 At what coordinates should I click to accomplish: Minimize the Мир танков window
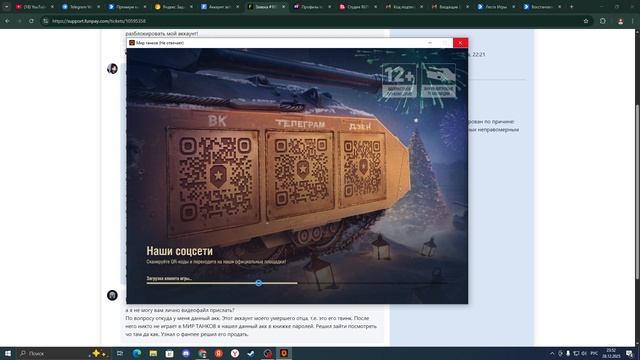430,42
